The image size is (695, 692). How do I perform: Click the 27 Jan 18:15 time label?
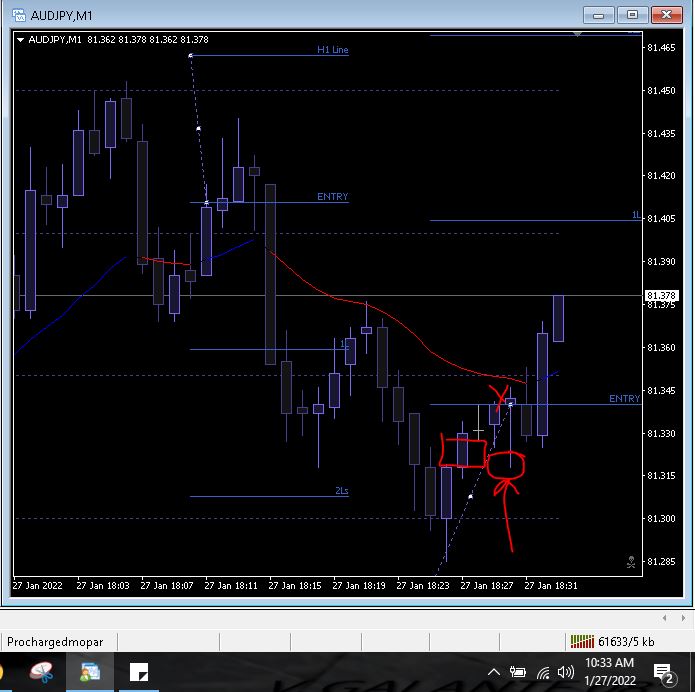(x=295, y=586)
